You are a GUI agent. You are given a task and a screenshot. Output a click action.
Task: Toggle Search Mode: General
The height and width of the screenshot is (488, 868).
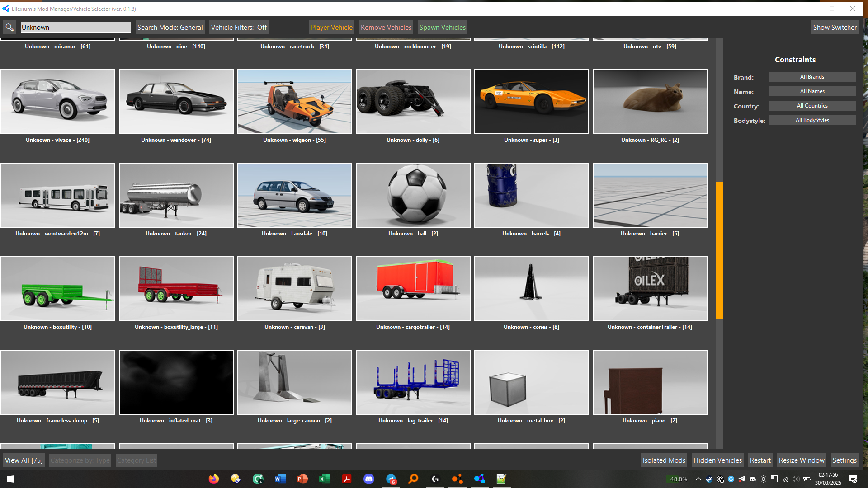170,28
